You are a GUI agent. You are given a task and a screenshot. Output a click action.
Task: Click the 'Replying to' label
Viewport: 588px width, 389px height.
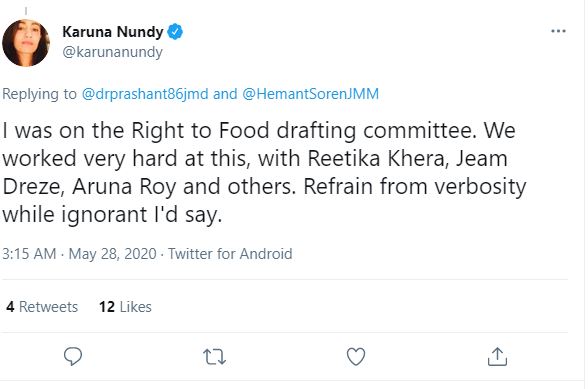[x=39, y=94]
